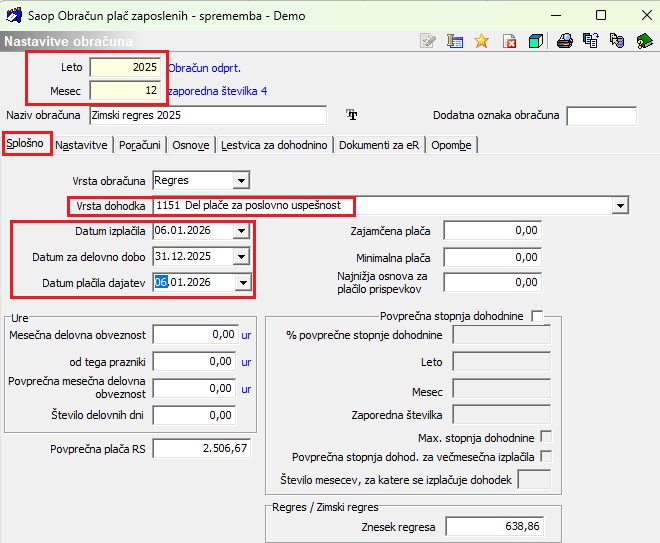660x543 pixels.
Task: Open the Datum za delovno dobo date picker
Action: (x=241, y=256)
